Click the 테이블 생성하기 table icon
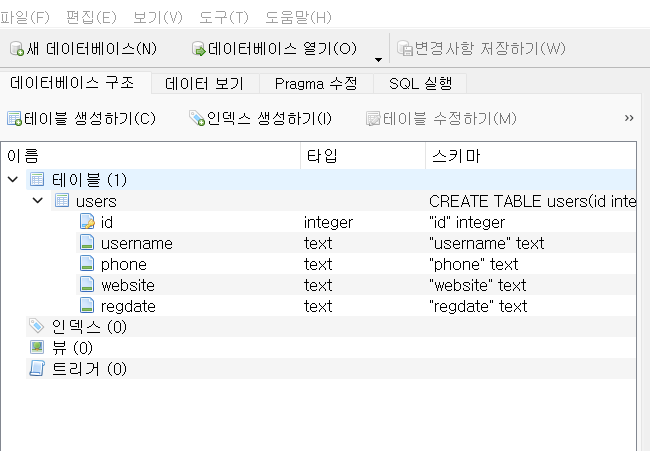Viewport: 650px width, 451px height. click(x=14, y=119)
